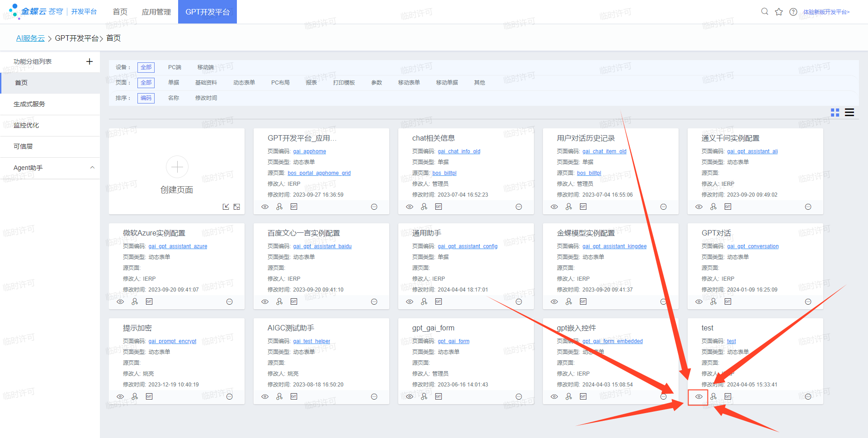This screenshot has height=438, width=868.
Task: Open 生成式服务 in the sidebar
Action: click(x=29, y=104)
